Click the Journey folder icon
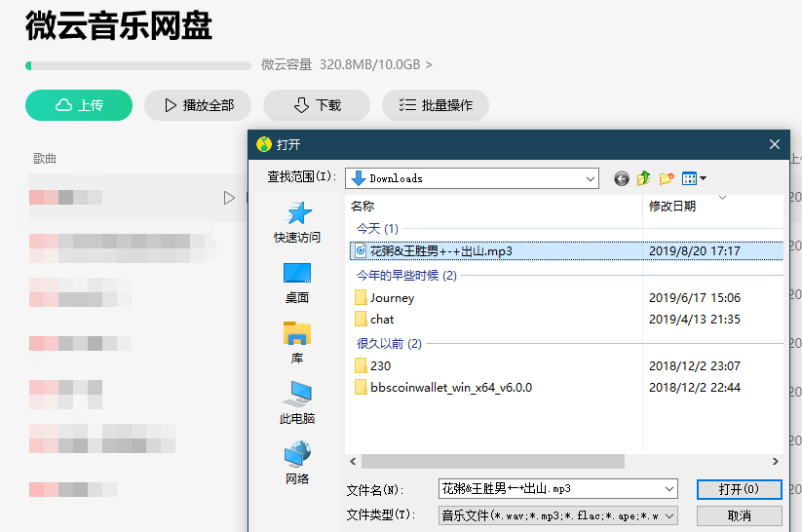This screenshot has width=802, height=532. 361,298
